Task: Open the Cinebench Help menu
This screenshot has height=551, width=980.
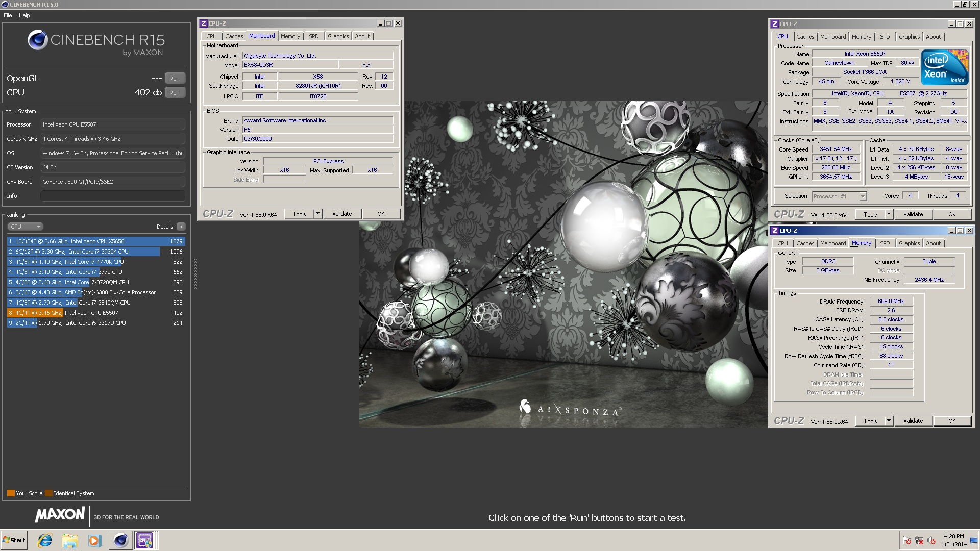Action: coord(24,15)
